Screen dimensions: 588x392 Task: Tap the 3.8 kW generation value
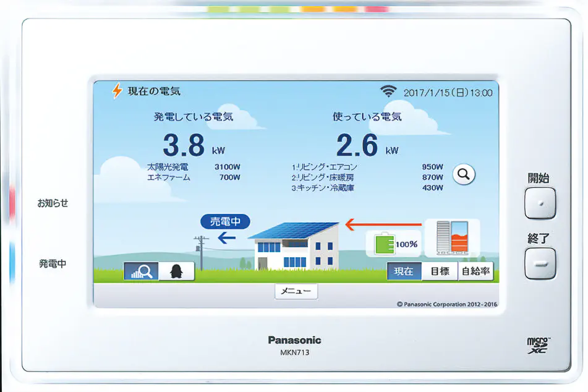click(x=194, y=145)
